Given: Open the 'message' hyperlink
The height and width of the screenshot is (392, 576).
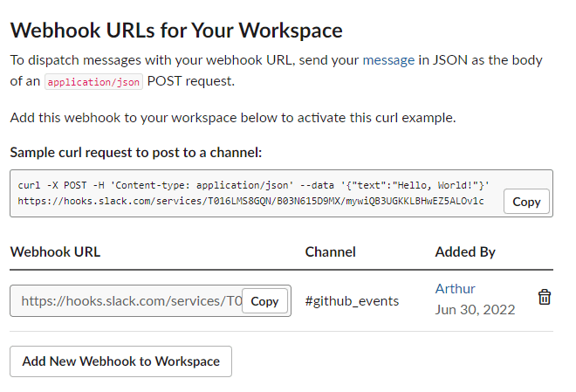Looking at the screenshot, I should pyautogui.click(x=388, y=60).
